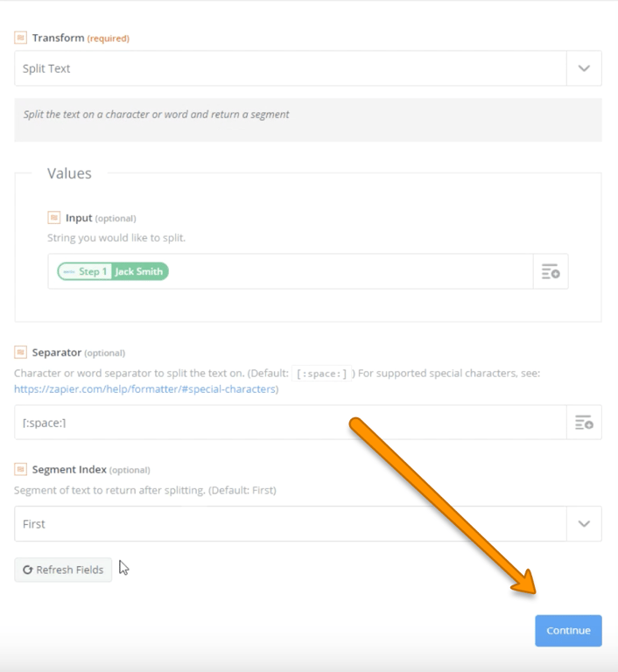This screenshot has height=672, width=618.
Task: Open the Zapier formatter special-characters link
Action: point(146,389)
